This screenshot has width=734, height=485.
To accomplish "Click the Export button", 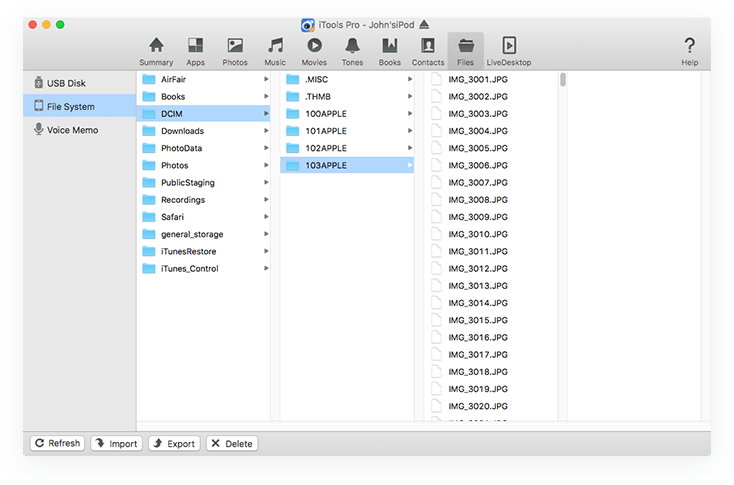I will click(174, 443).
